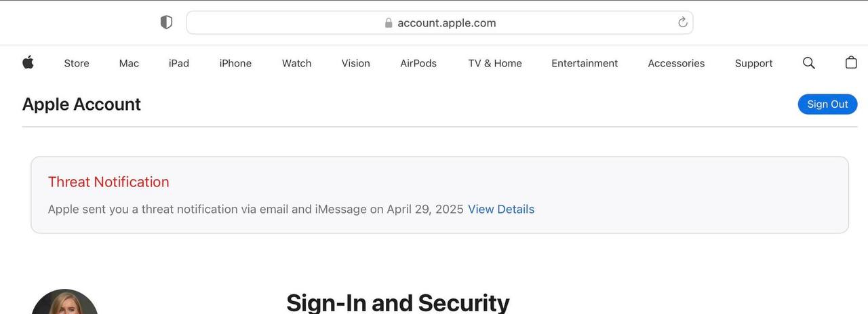Viewport: 868px width, 314px height.
Task: Open the Mac menu item
Action: point(129,63)
